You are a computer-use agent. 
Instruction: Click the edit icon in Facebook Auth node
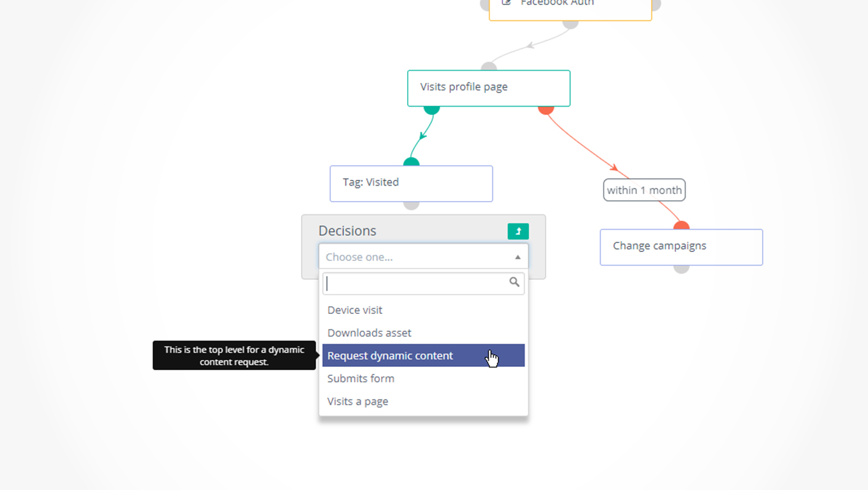507,3
